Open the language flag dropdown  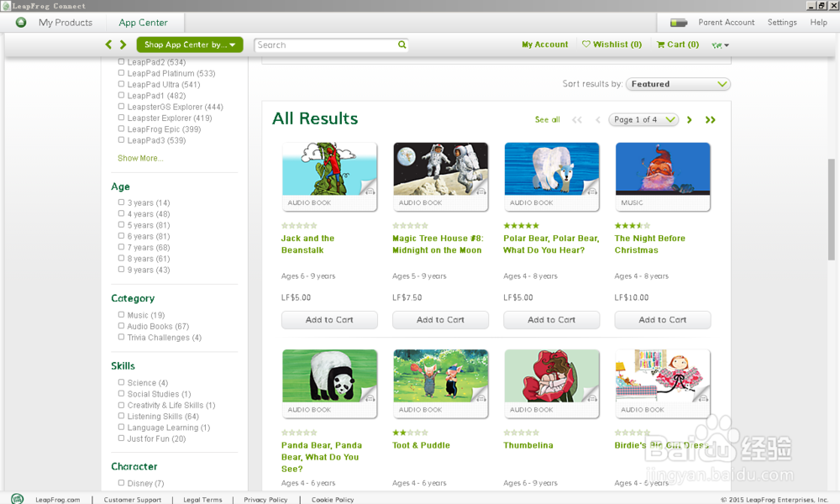pos(720,45)
